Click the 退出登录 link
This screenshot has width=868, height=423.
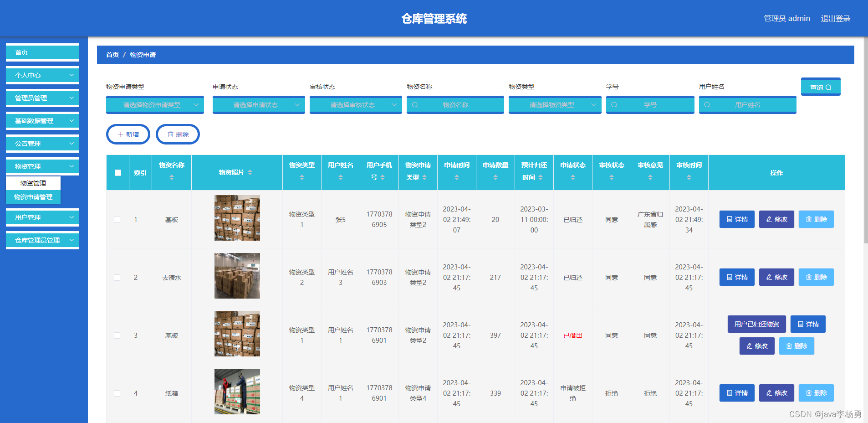click(836, 19)
